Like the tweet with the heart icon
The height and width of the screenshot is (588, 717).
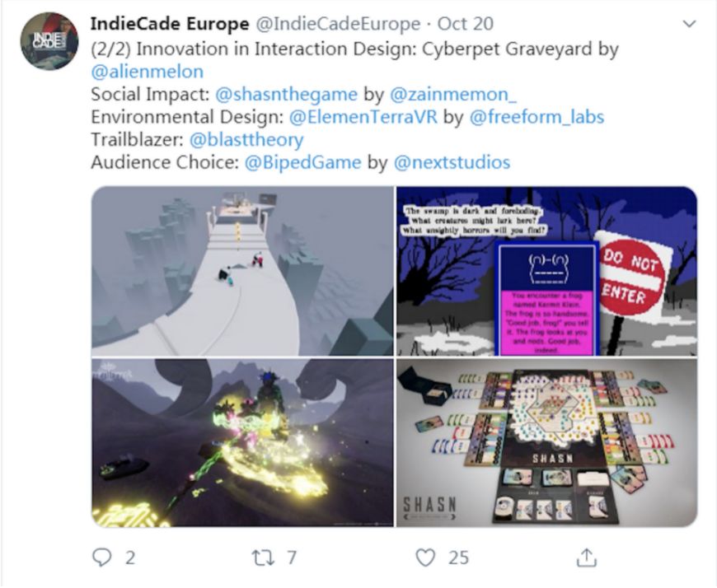pos(425,558)
